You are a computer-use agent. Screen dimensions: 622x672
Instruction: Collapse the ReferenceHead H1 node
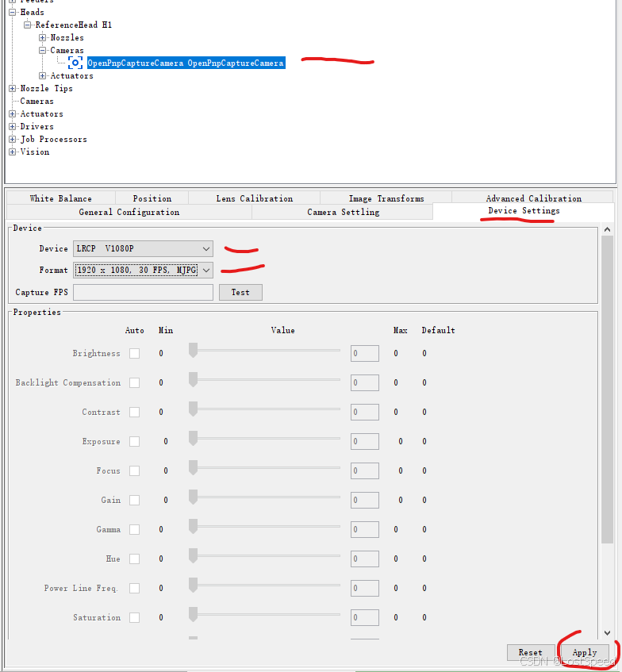28,25
